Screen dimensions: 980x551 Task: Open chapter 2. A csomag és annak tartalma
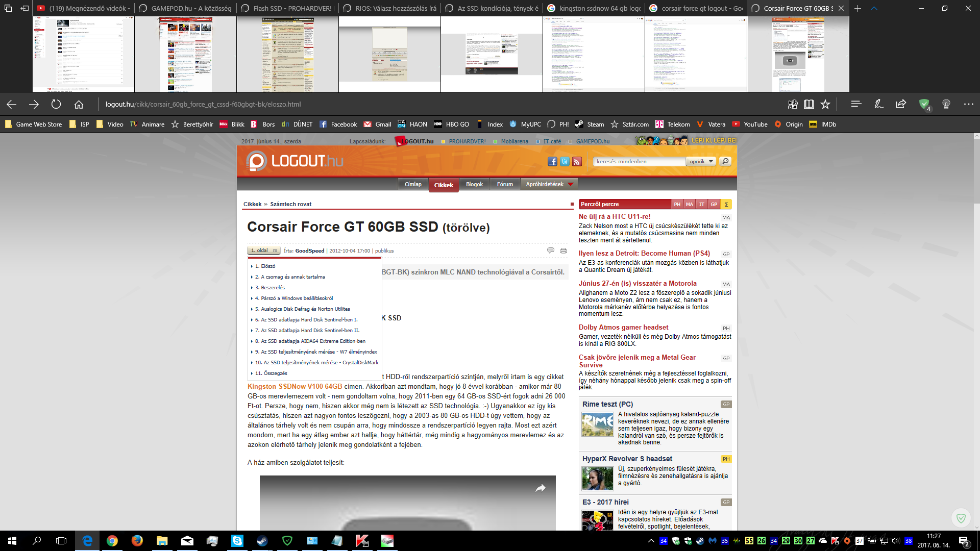tap(290, 277)
